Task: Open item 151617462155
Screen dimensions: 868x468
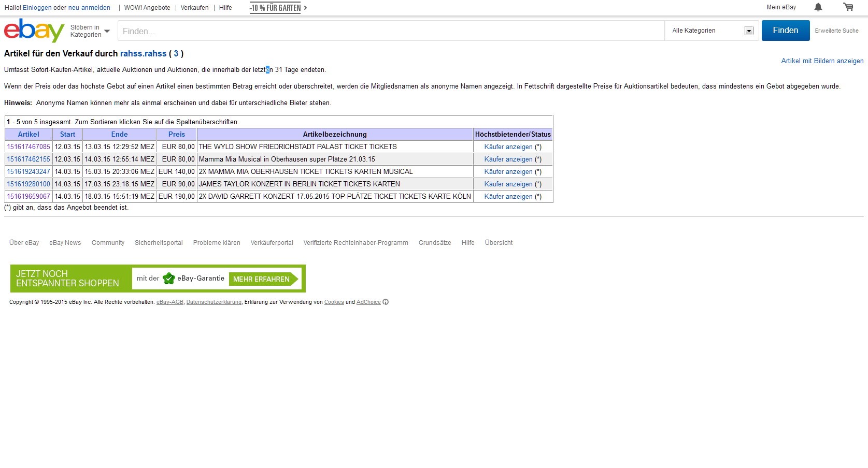Action: click(x=29, y=159)
